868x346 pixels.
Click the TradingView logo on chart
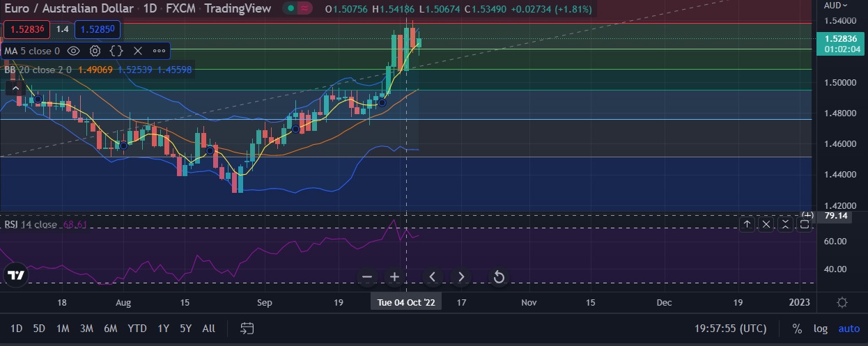(15, 274)
